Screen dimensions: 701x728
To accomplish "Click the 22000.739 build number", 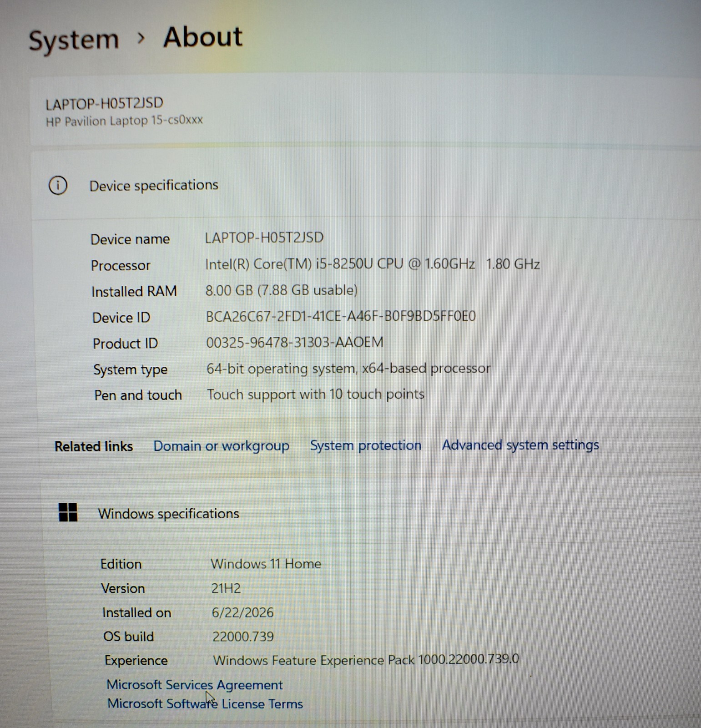I will (x=243, y=637).
